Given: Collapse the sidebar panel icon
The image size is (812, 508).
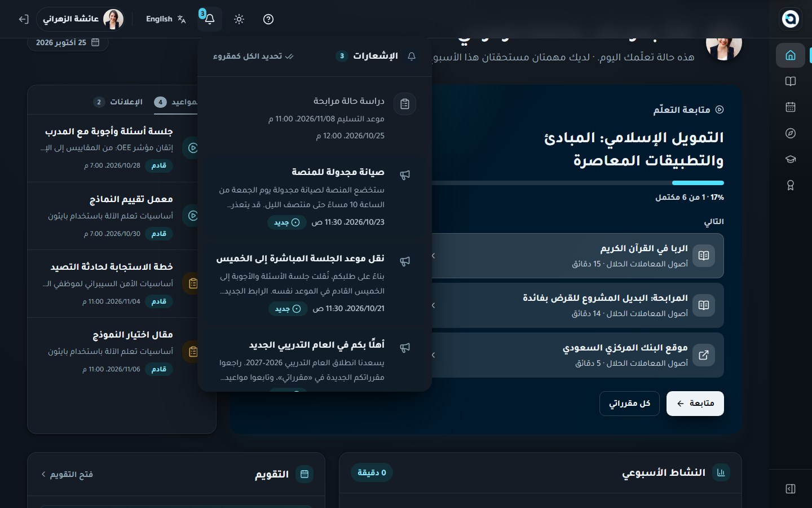Looking at the screenshot, I should click(x=791, y=489).
